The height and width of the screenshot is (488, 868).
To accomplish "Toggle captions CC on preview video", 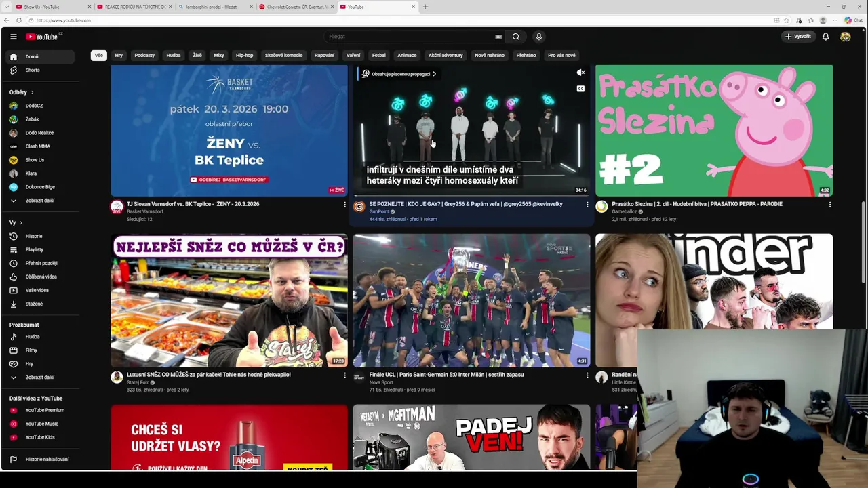I will point(580,89).
